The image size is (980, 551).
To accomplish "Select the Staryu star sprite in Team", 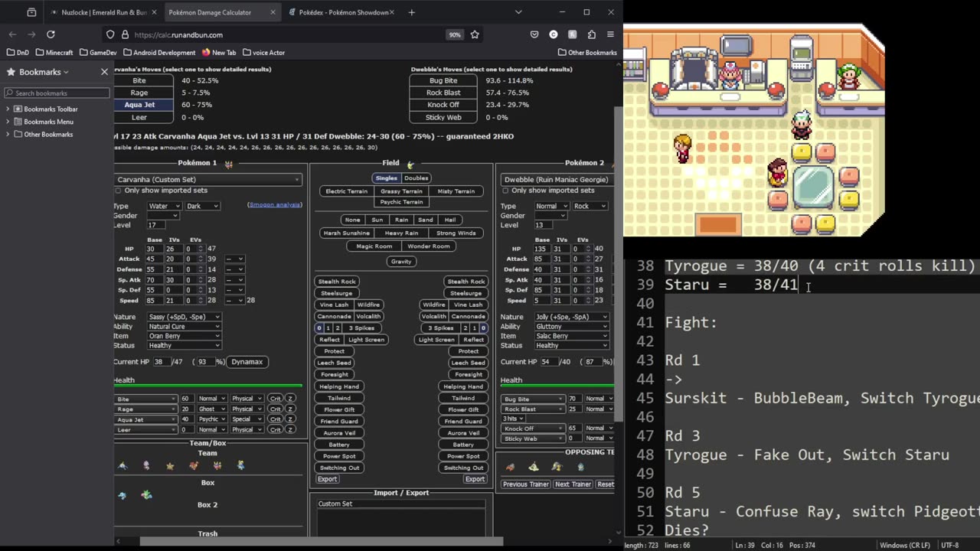I will [170, 465].
